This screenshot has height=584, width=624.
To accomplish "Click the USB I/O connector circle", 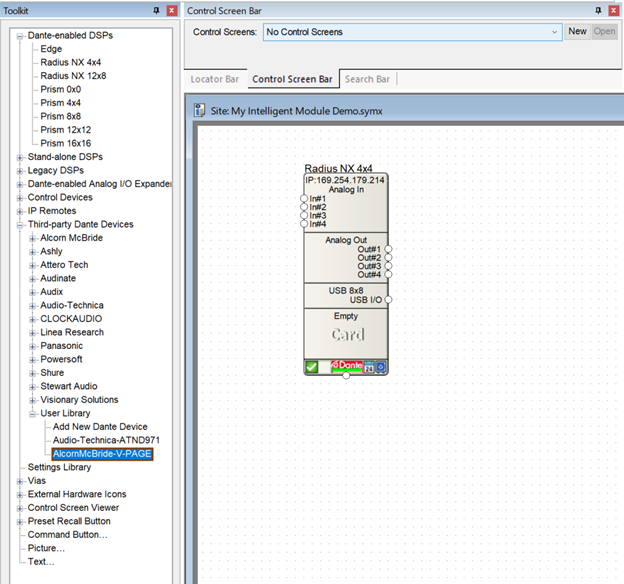I will click(x=388, y=300).
